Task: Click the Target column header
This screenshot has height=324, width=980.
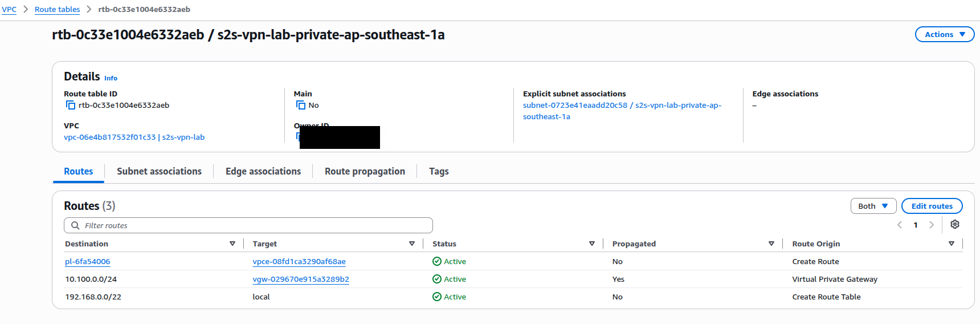Action: tap(265, 244)
